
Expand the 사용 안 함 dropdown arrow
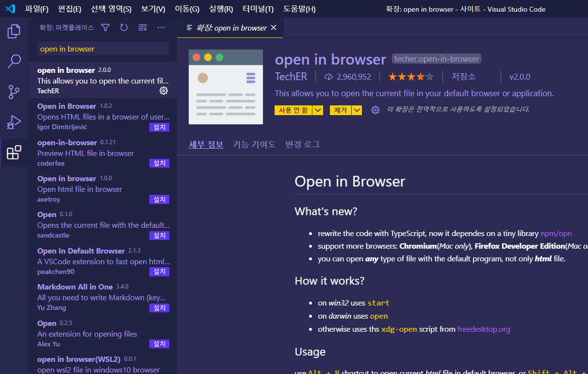(318, 110)
